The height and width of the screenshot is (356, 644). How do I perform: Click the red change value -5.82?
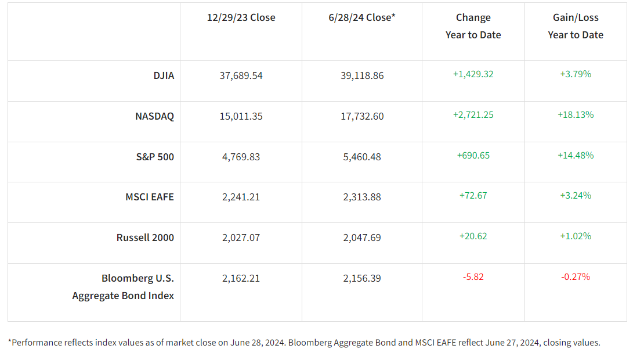click(473, 276)
